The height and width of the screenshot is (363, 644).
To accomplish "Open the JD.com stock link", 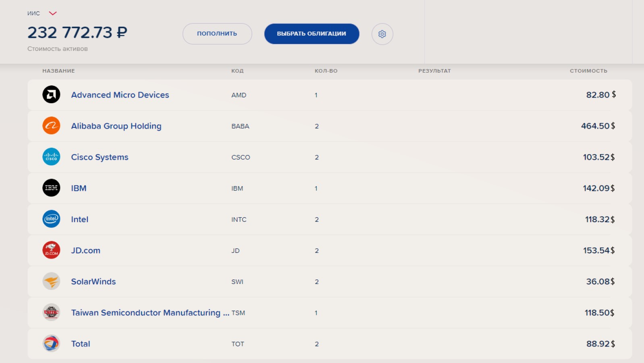I will (85, 250).
